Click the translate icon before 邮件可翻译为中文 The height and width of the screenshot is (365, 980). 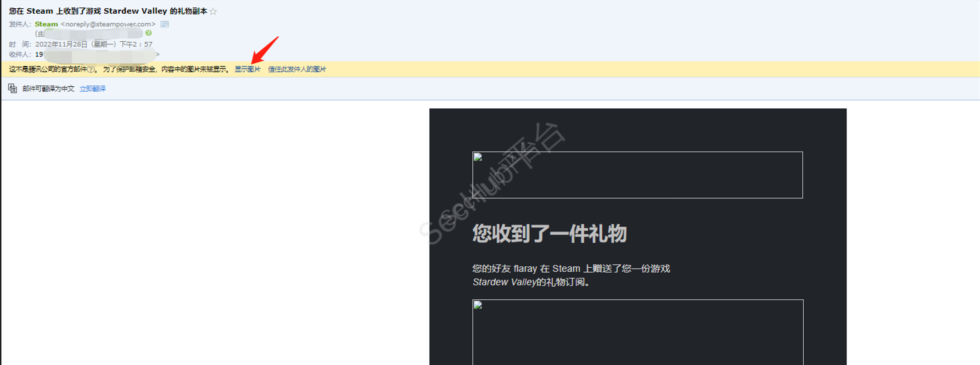(x=12, y=89)
